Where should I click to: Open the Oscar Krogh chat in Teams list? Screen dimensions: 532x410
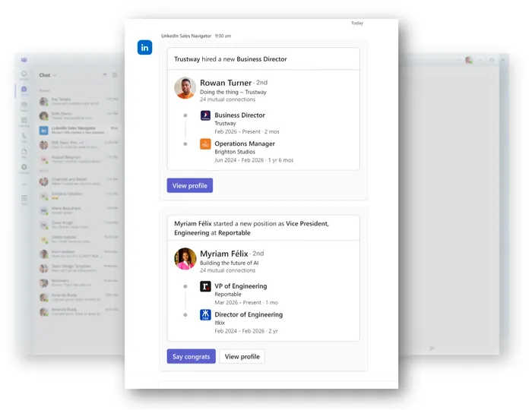tap(79, 225)
